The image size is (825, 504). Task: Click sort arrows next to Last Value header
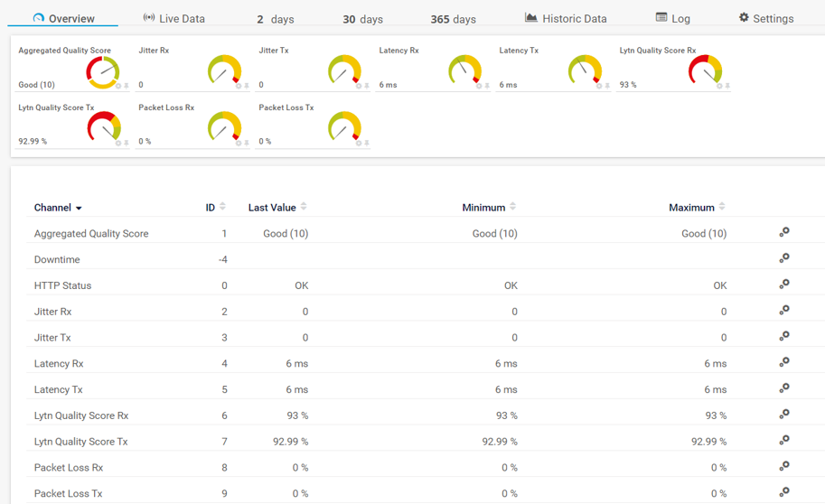coord(304,207)
